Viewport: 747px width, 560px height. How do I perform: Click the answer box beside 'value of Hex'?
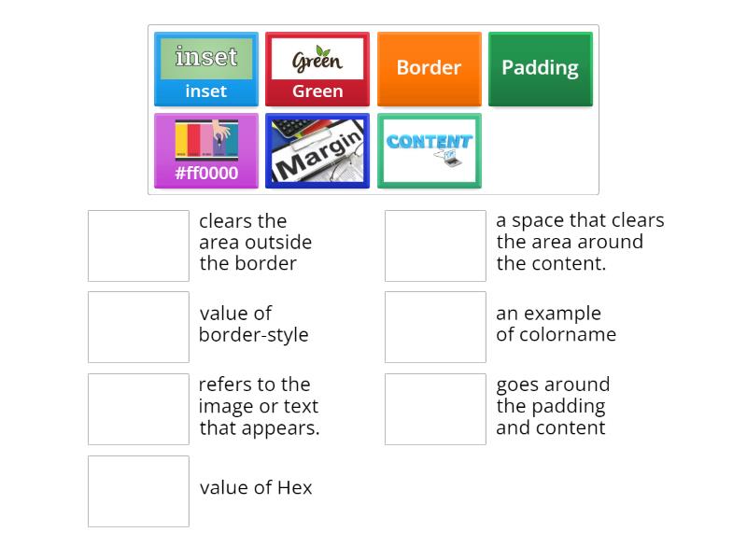[x=138, y=491]
